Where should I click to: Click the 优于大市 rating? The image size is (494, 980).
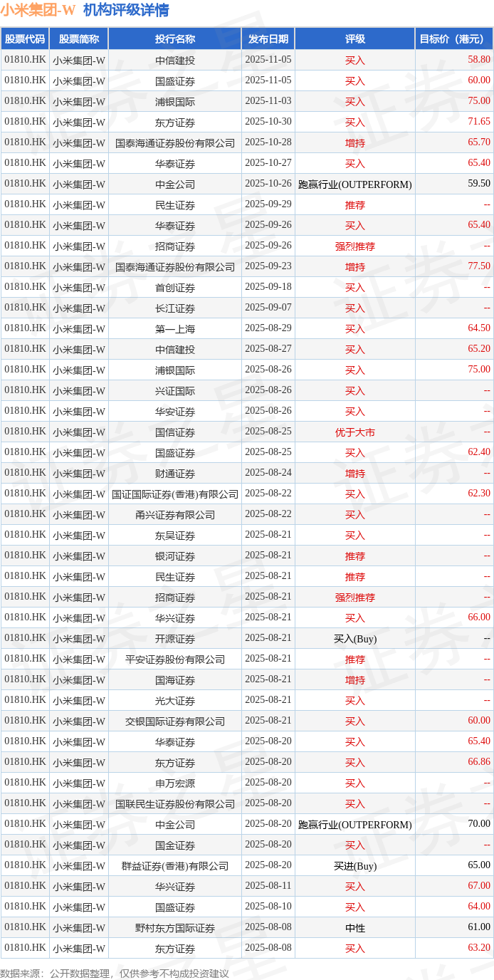click(355, 432)
